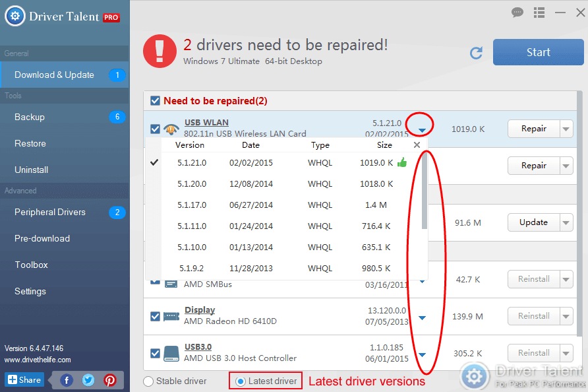Uncheck the USB WLAN driver checkbox
The height and width of the screenshot is (392, 588).
(x=155, y=129)
